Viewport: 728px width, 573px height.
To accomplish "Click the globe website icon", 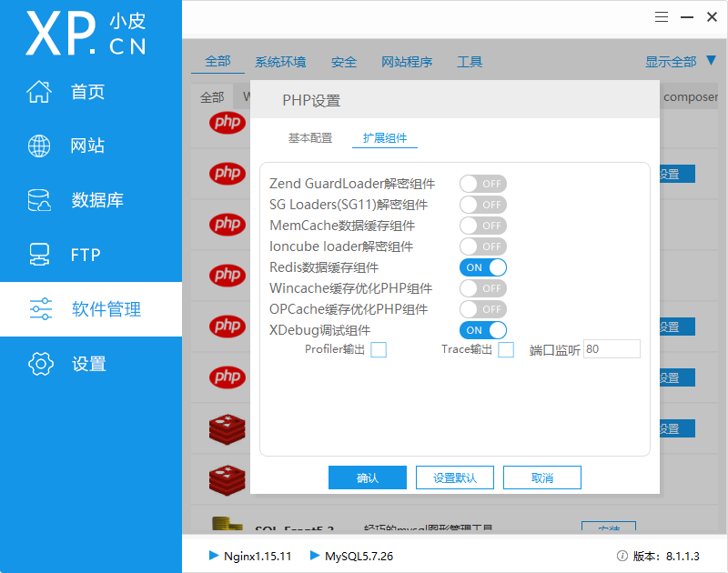I will 39,146.
